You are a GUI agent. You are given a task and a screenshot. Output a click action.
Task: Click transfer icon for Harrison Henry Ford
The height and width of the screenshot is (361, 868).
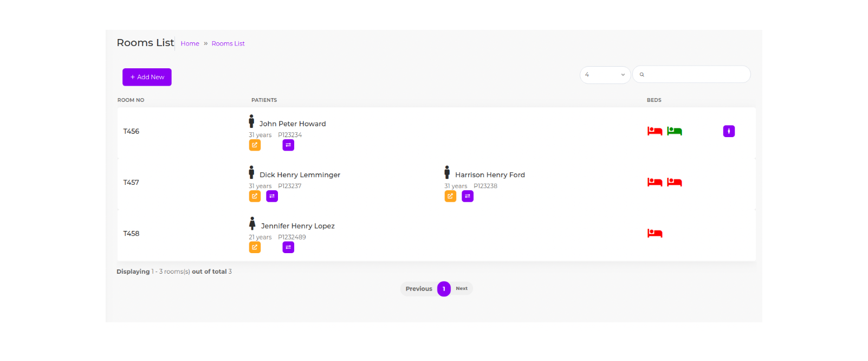tap(468, 196)
